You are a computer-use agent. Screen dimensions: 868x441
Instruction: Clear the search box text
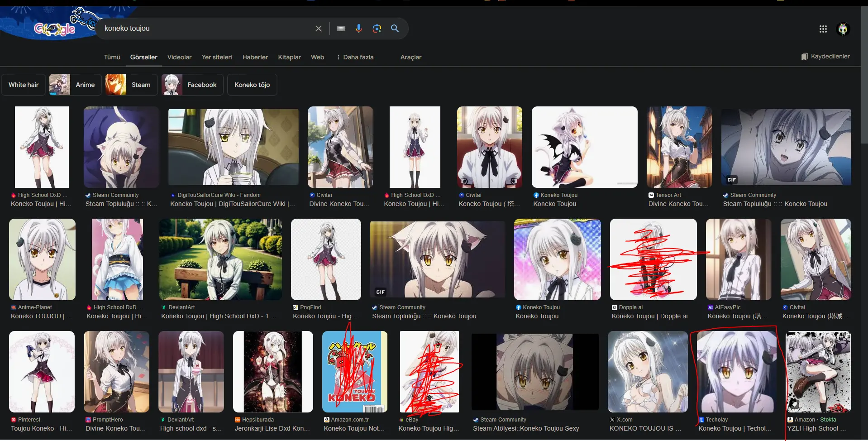coord(319,29)
